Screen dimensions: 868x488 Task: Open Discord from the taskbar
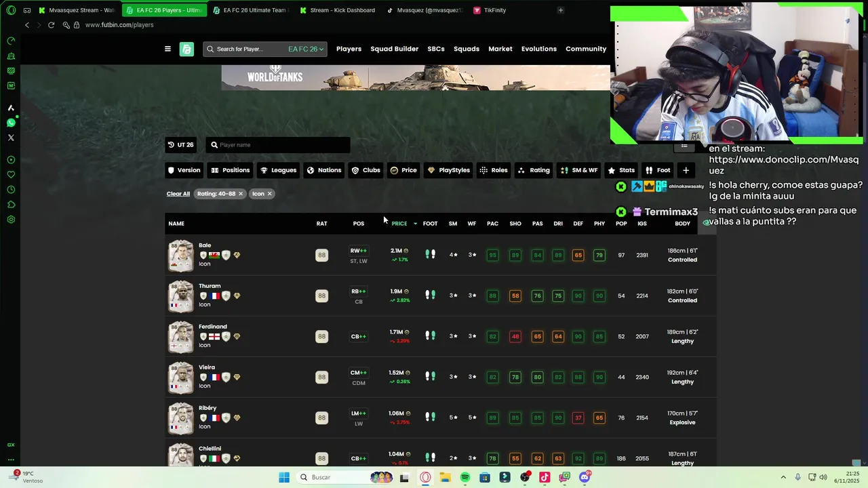coord(585,477)
